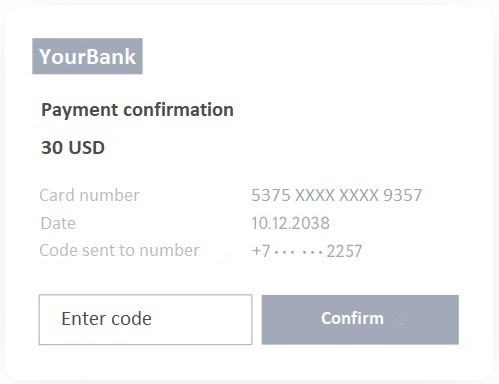Click the masked dots in phone number
This screenshot has height=384, width=499.
point(298,252)
